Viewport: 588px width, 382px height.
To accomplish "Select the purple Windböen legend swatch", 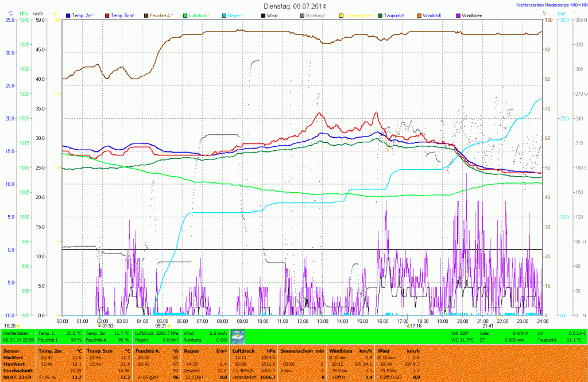I will point(458,15).
